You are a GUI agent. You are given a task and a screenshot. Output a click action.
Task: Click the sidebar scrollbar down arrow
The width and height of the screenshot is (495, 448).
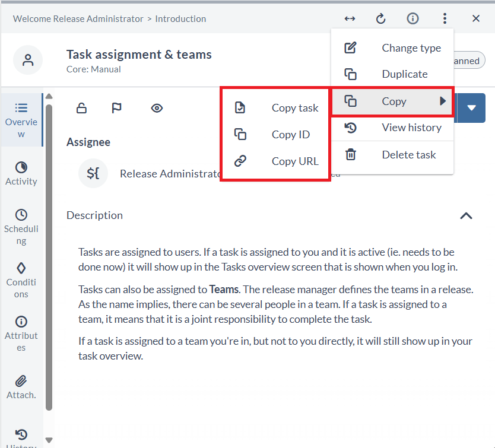[x=49, y=440]
